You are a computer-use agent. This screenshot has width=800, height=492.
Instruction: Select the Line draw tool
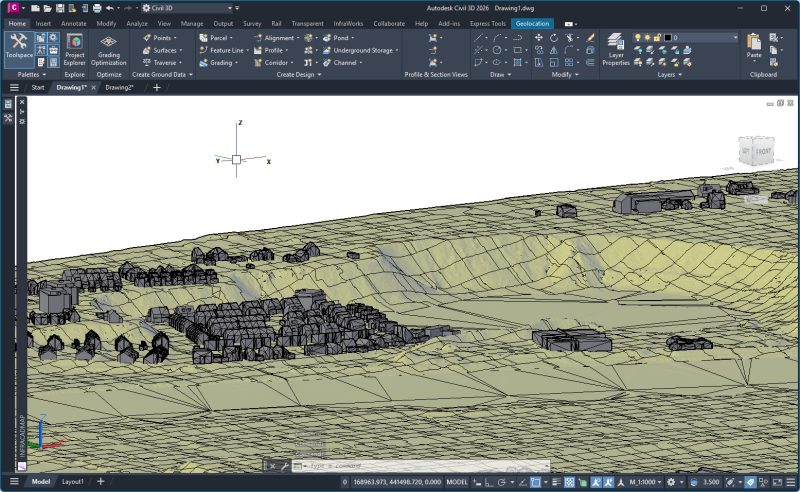(480, 37)
